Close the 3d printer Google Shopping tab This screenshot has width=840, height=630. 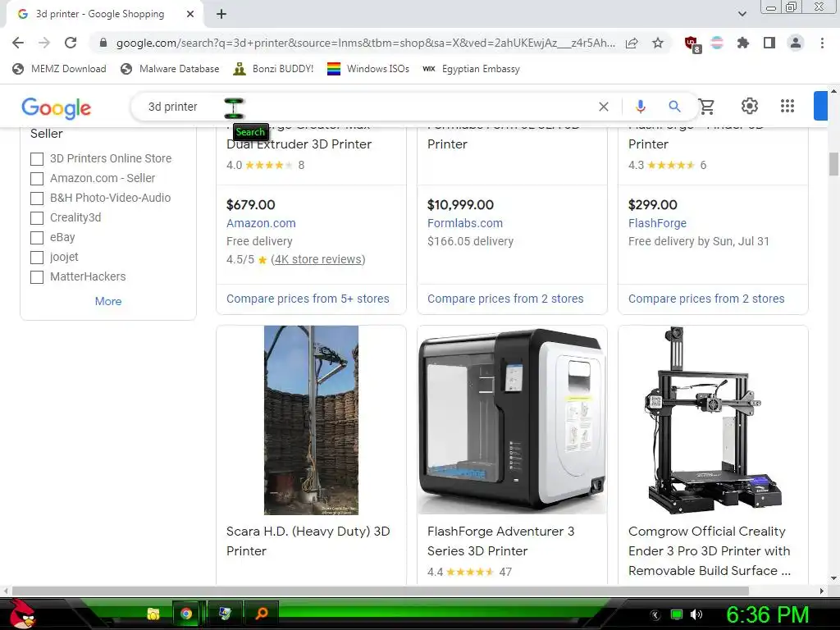tap(190, 14)
